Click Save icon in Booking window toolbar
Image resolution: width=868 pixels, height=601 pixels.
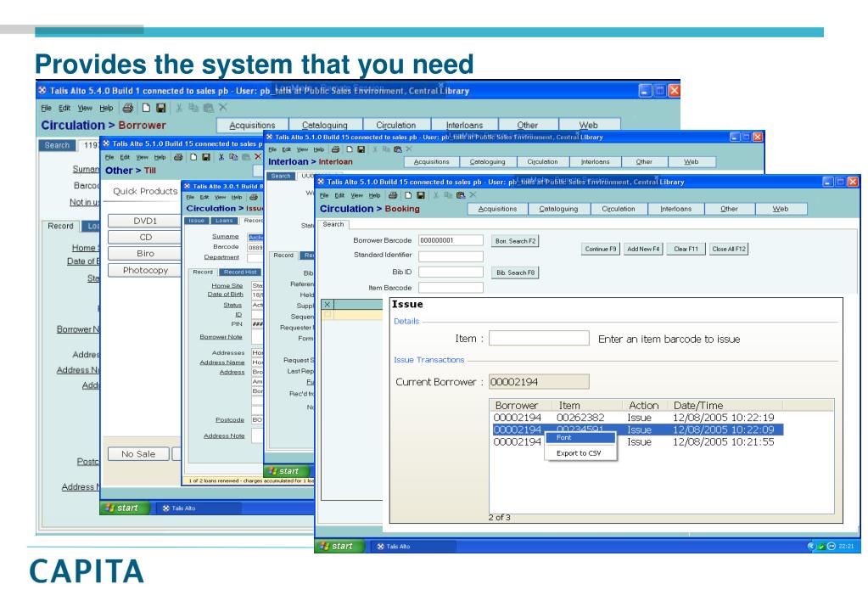click(421, 195)
